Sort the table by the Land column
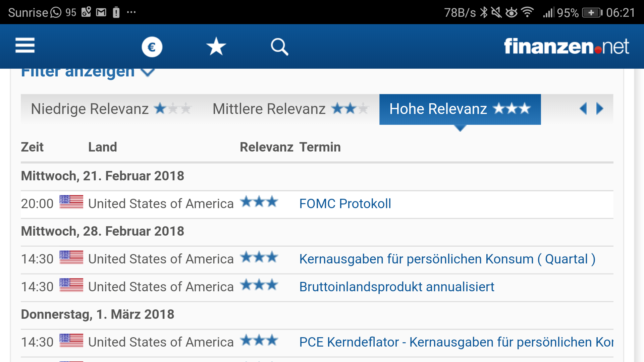This screenshot has width=644, height=362. coord(103,147)
